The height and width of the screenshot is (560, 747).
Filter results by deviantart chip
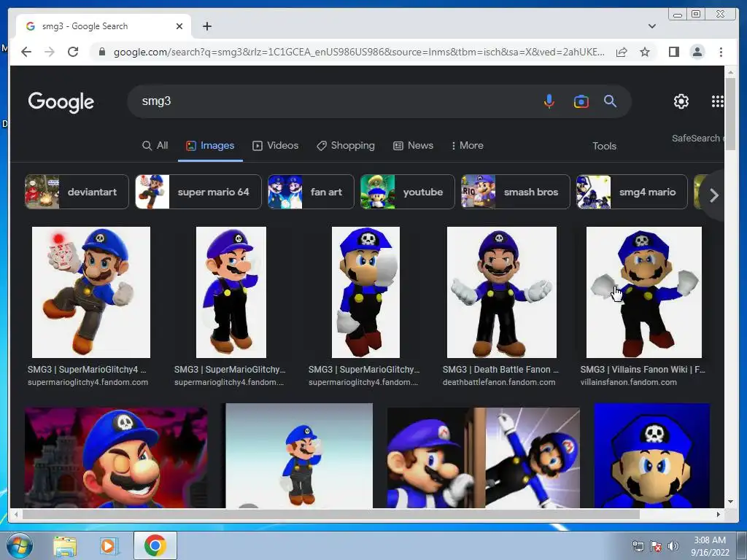tap(77, 192)
